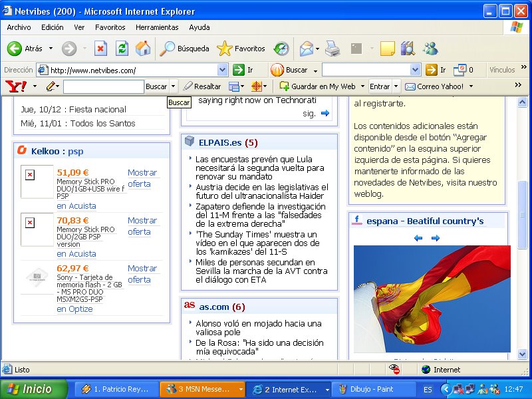Stop loading the page
The height and width of the screenshot is (399, 532).
(100, 49)
